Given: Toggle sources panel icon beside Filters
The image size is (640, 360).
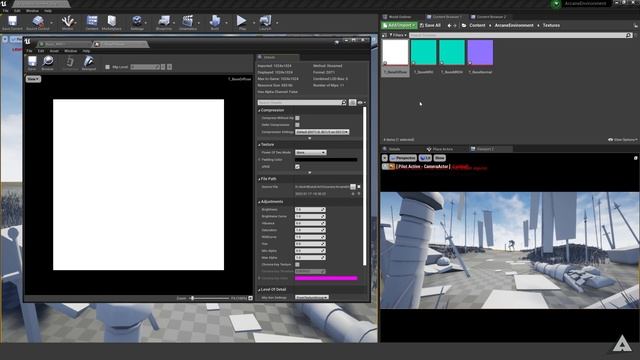Looking at the screenshot, I should click(384, 36).
